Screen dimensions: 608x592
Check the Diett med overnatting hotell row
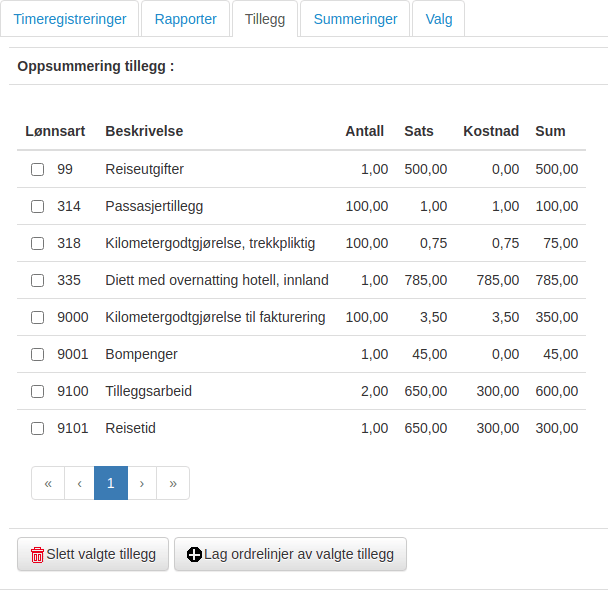click(38, 280)
